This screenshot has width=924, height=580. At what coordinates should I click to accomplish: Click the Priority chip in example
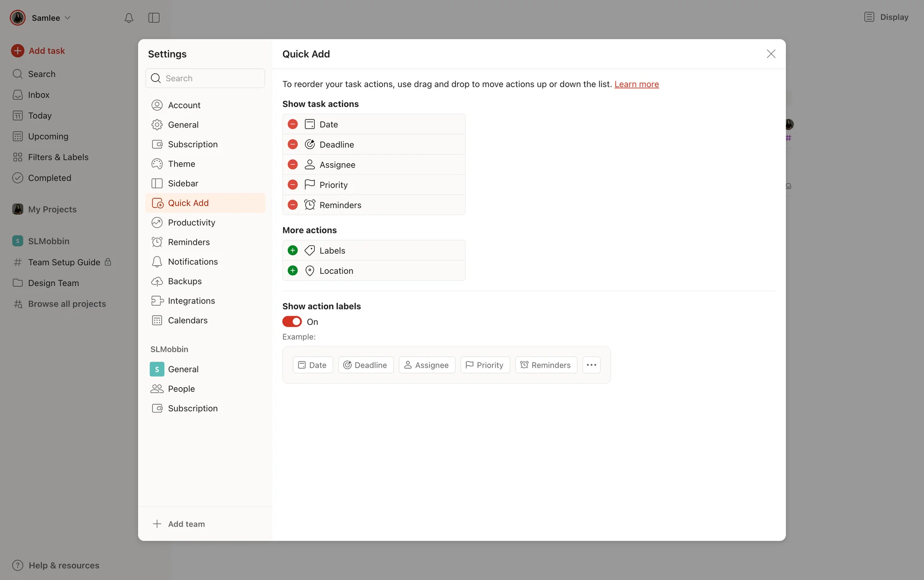pyautogui.click(x=485, y=365)
